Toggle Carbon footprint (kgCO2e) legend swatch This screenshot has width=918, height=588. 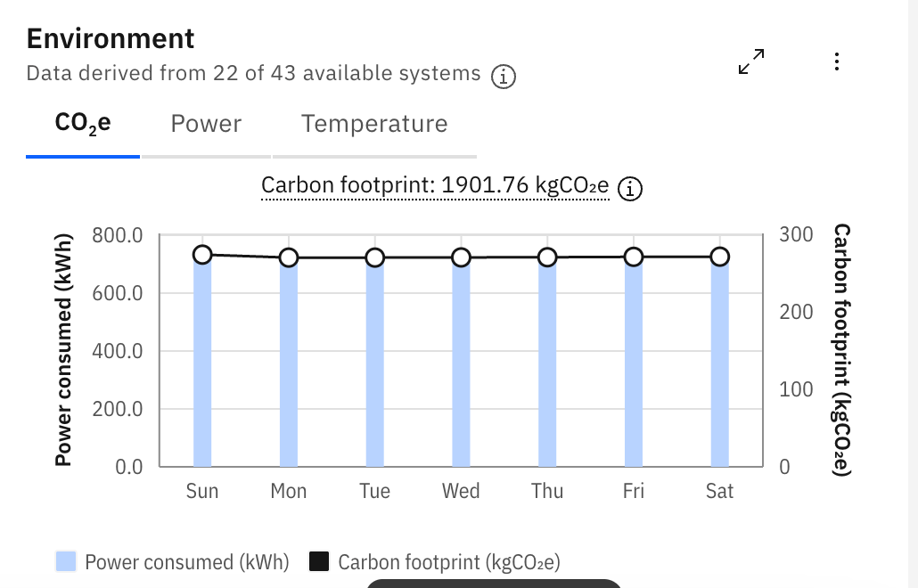(319, 561)
